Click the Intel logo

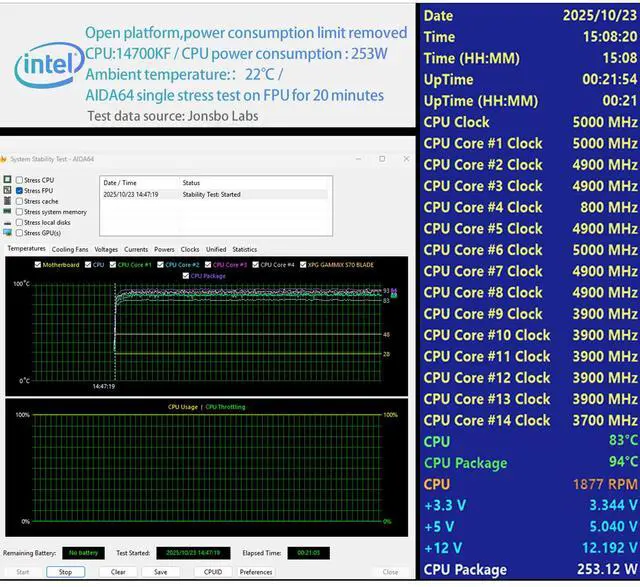coord(46,65)
